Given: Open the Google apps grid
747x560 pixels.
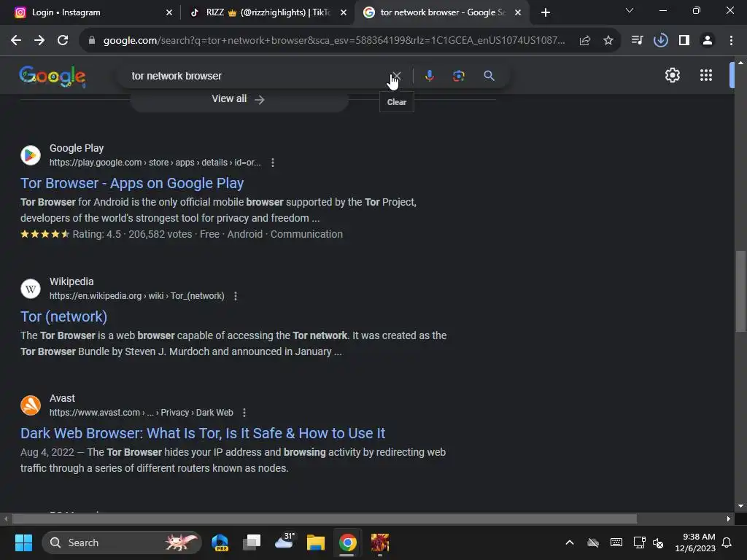Looking at the screenshot, I should tap(706, 75).
